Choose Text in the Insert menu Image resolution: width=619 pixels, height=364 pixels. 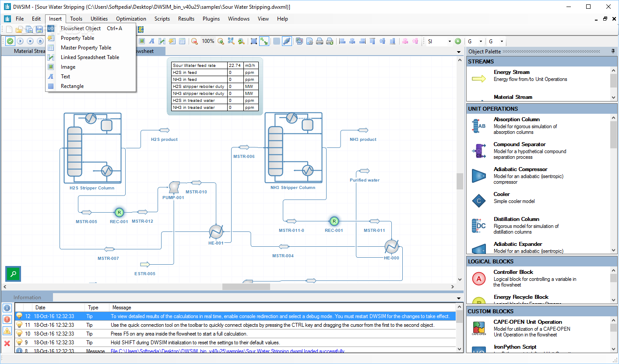tap(91, 77)
